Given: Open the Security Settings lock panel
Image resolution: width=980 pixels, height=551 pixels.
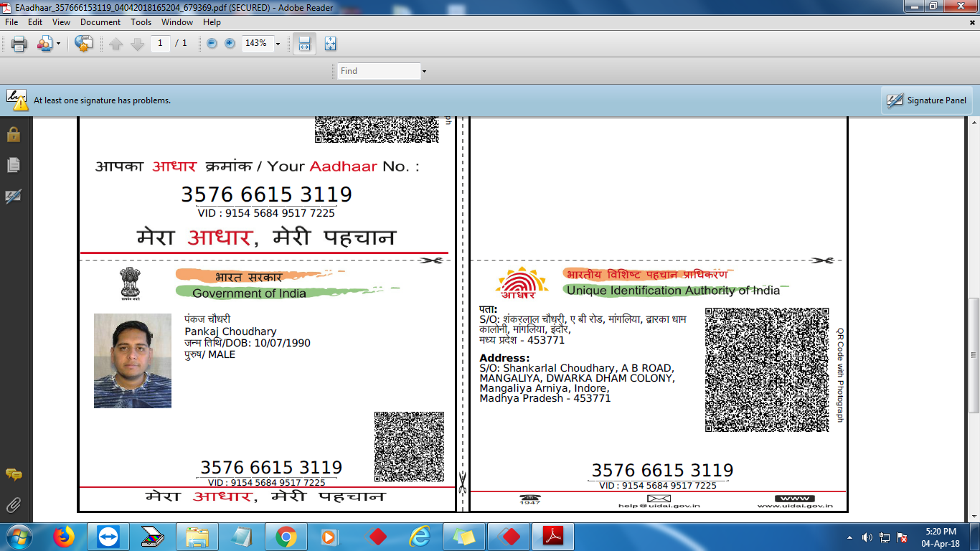Looking at the screenshot, I should click(13, 134).
